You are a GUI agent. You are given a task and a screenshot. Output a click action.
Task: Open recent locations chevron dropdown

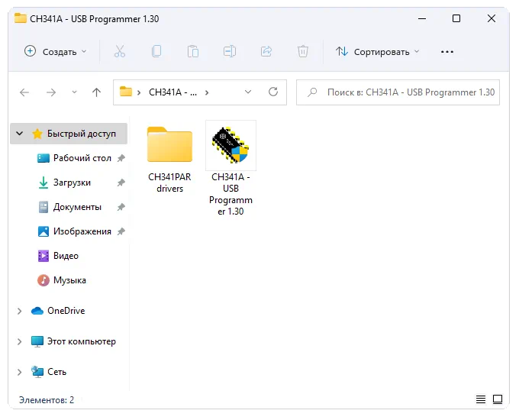point(75,92)
